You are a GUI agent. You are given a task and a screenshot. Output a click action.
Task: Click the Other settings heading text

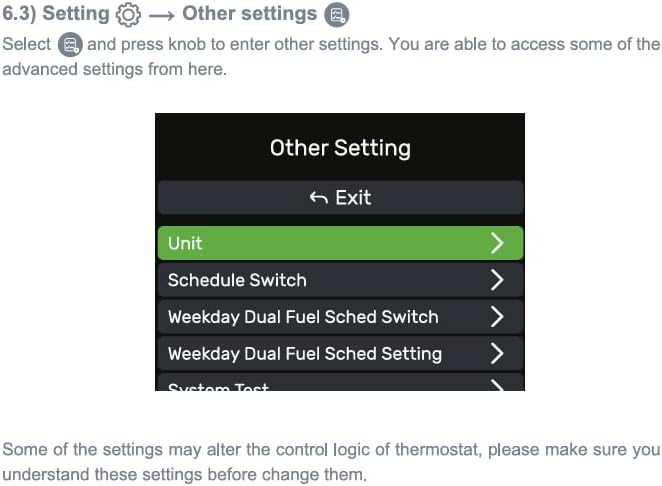pos(250,14)
